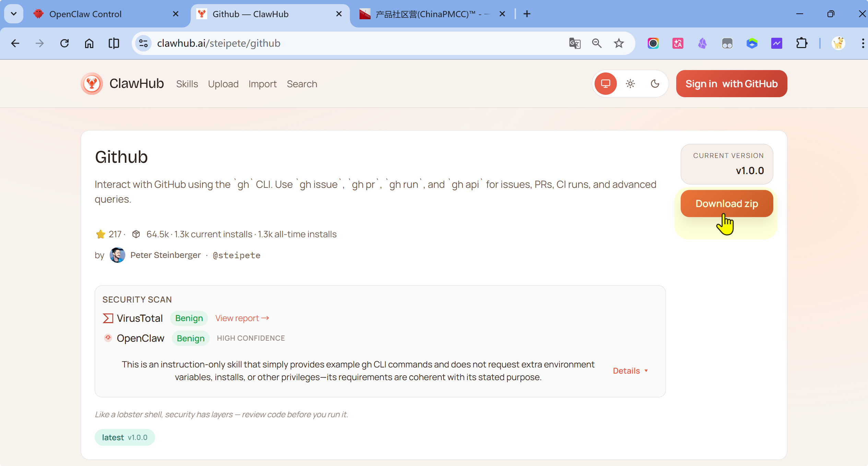Click the ClawHub lobster logo
The image size is (868, 466).
92,83
